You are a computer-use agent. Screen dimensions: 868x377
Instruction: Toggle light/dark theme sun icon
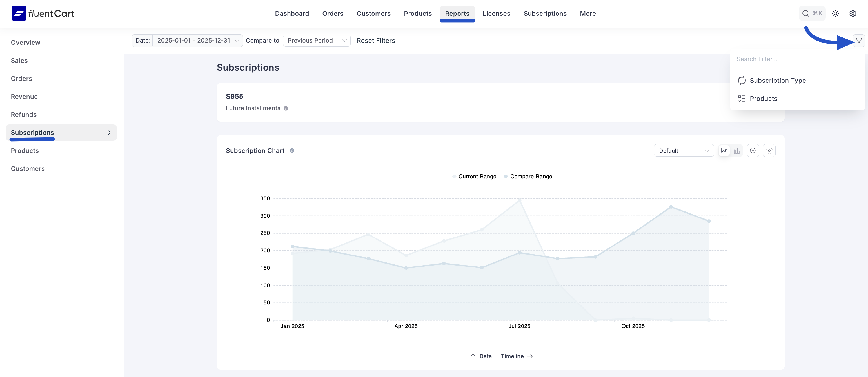coord(835,14)
